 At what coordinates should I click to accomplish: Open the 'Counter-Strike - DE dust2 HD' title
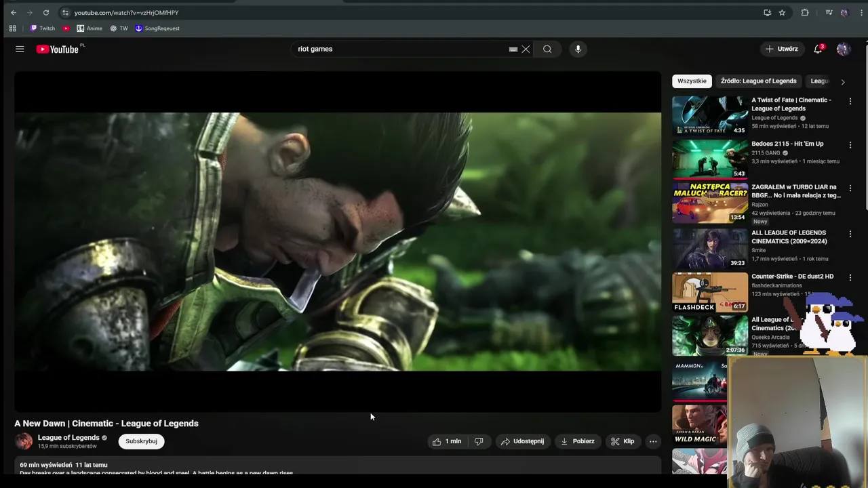point(792,277)
